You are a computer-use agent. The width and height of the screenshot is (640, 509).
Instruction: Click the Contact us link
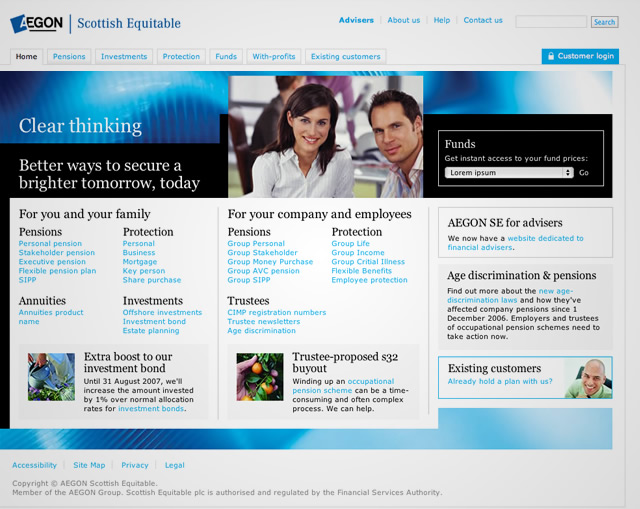[x=483, y=20]
